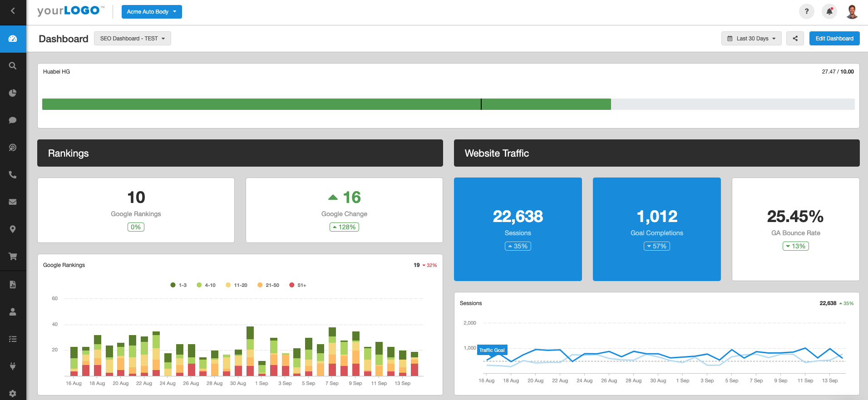Open the dashboard gauge icon in sidebar
The image size is (868, 400).
pos(13,39)
